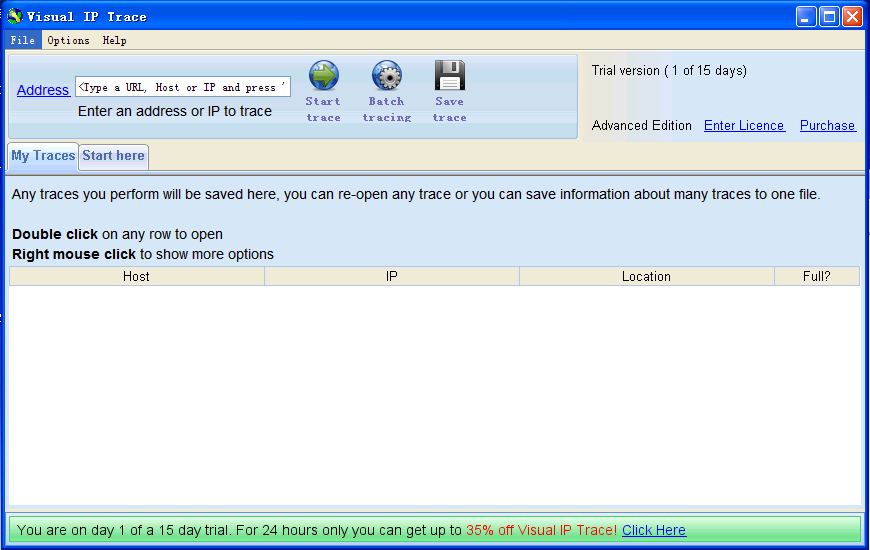The height and width of the screenshot is (550, 870).
Task: Sort traces by the Full? column header
Action: point(817,276)
